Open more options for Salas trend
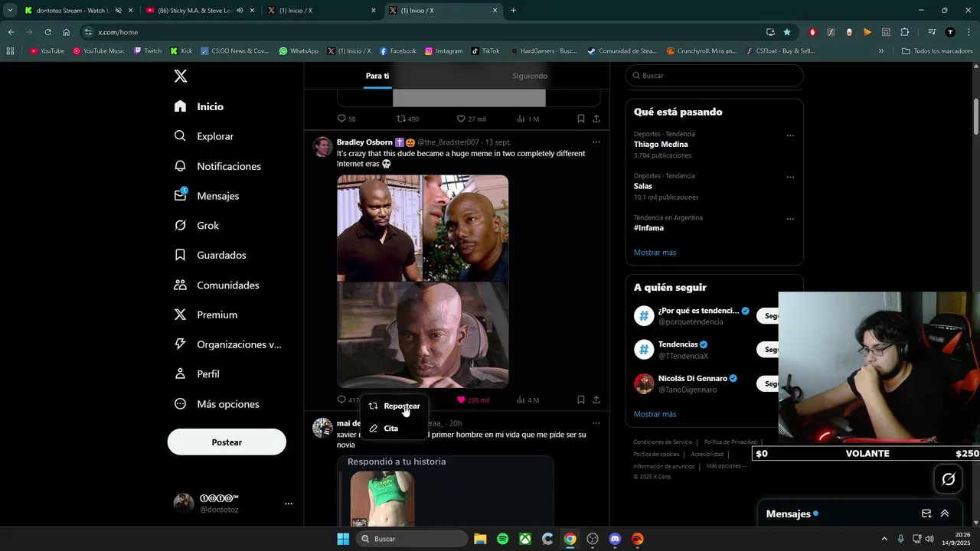 [790, 178]
